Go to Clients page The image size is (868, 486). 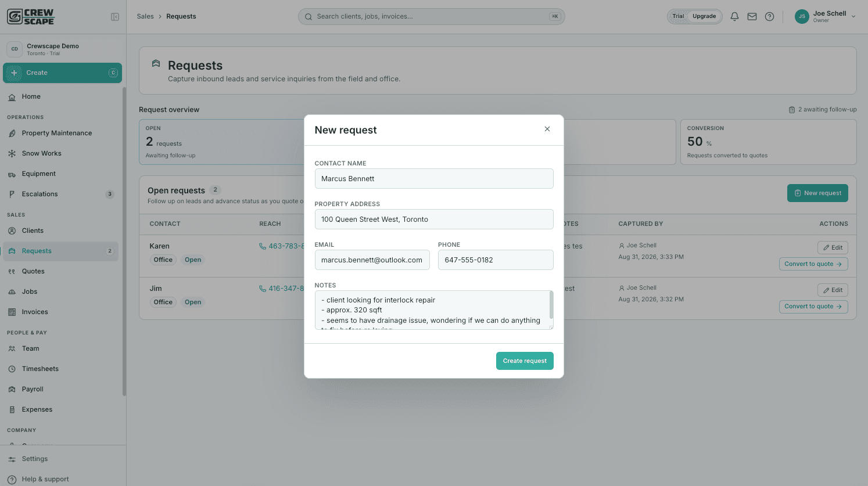[x=62, y=231]
